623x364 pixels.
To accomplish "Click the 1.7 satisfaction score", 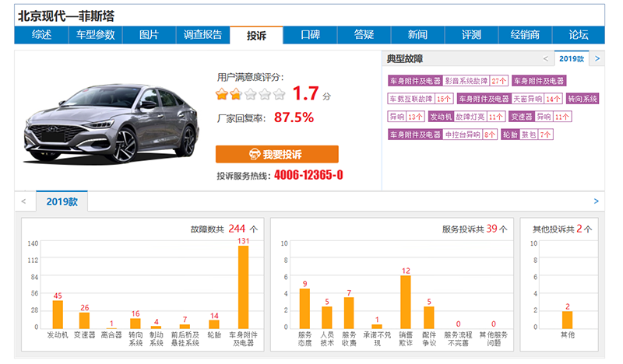I will tap(305, 93).
